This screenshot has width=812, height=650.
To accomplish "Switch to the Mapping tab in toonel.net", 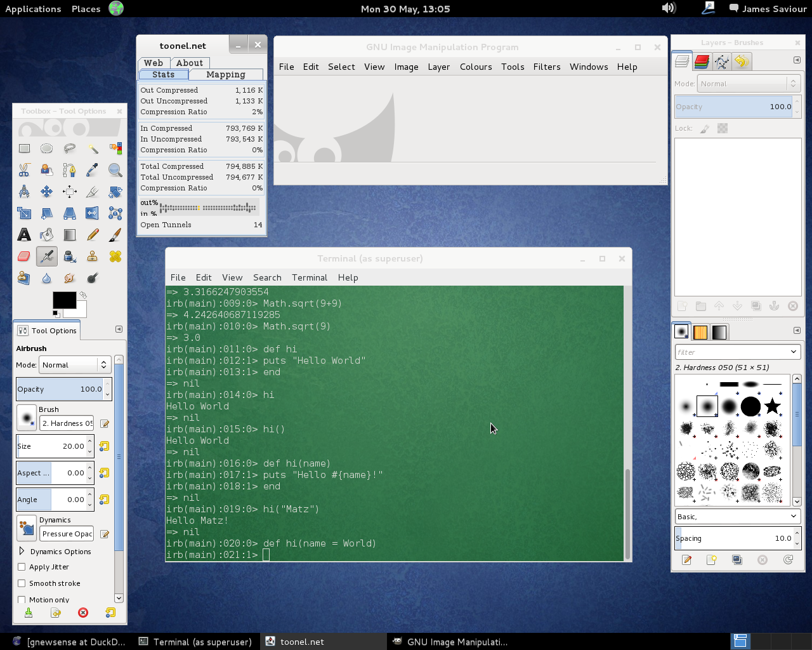I will coord(225,75).
